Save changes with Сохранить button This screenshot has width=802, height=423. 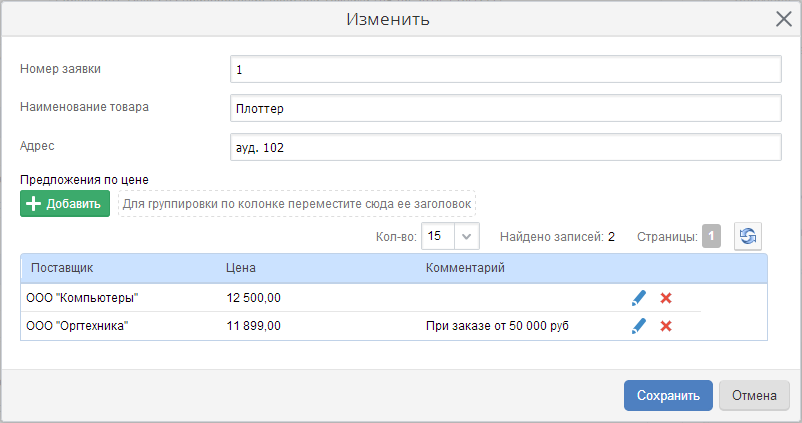point(668,395)
